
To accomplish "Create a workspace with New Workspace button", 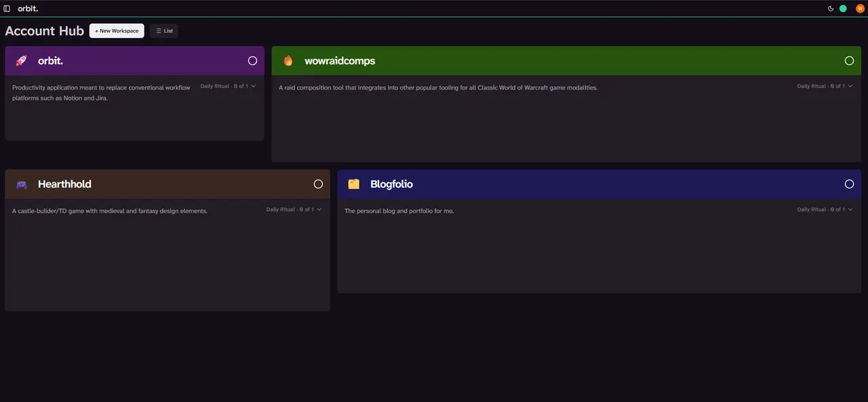I will point(117,31).
